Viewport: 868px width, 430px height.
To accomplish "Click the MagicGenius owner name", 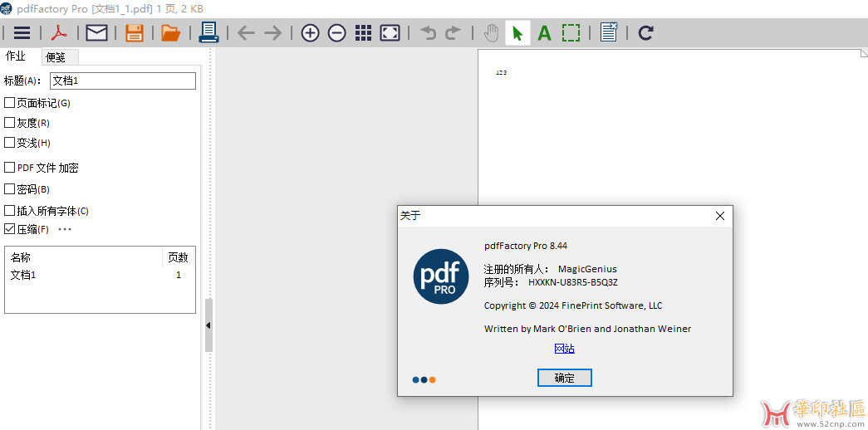I will (x=587, y=269).
